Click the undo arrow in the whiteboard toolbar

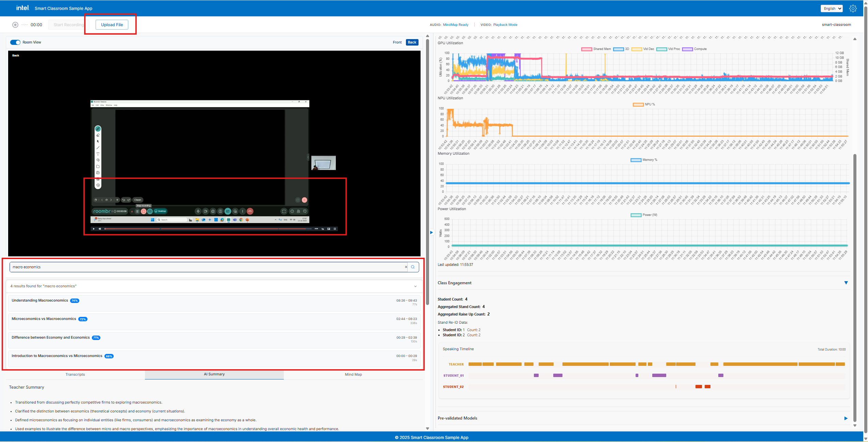(x=124, y=200)
